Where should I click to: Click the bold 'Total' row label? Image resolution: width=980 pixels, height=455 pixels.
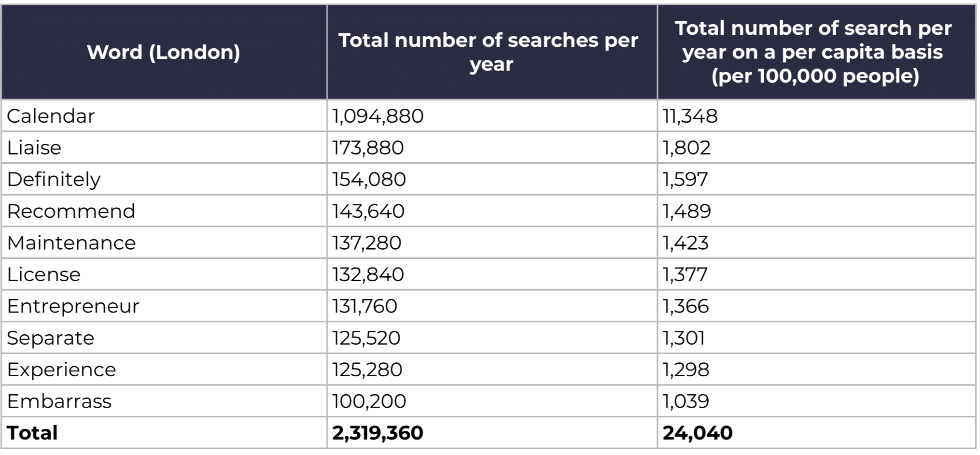click(x=32, y=433)
